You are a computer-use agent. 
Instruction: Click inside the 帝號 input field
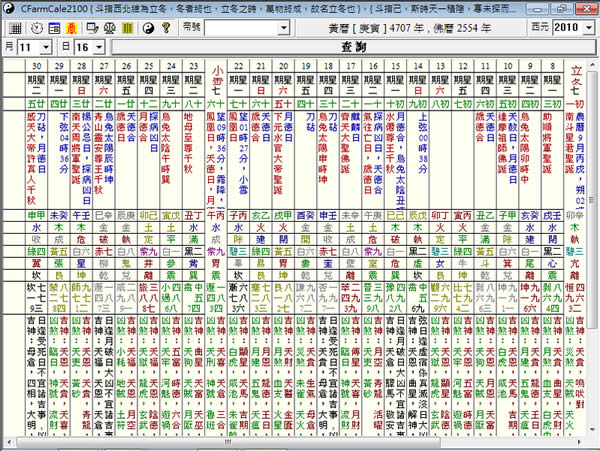coord(242,28)
